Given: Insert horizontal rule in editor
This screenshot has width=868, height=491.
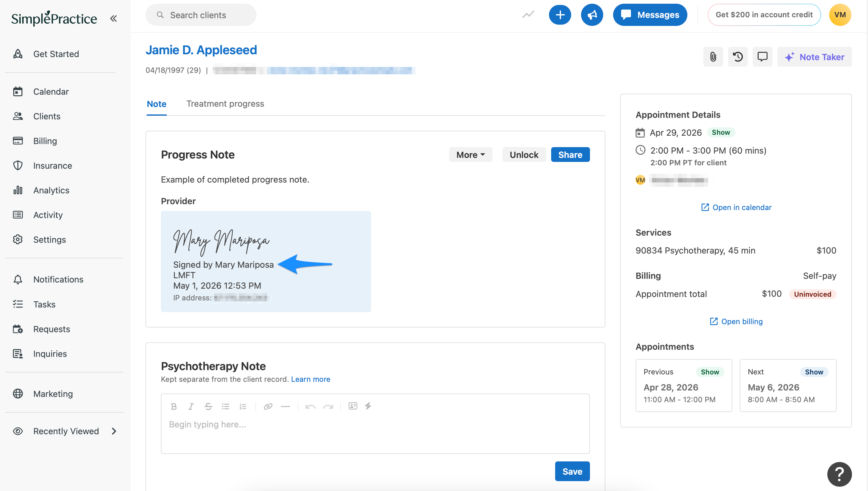Looking at the screenshot, I should pos(285,406).
